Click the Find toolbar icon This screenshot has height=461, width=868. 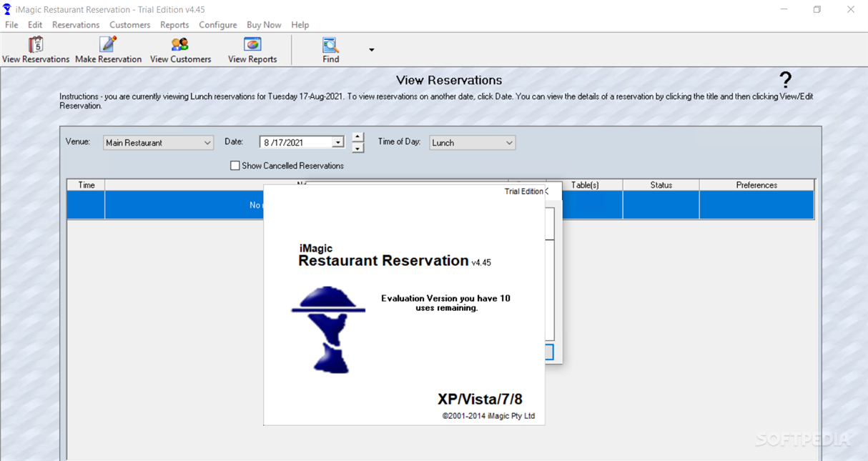[330, 50]
